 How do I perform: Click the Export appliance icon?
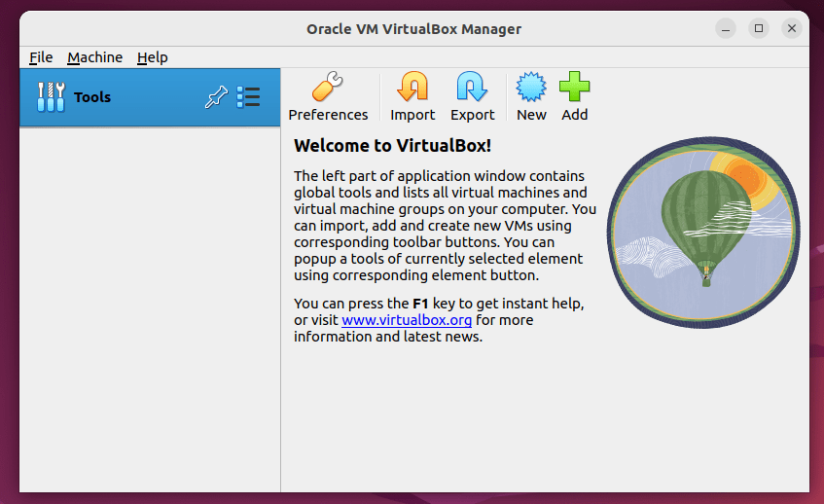pos(472,96)
